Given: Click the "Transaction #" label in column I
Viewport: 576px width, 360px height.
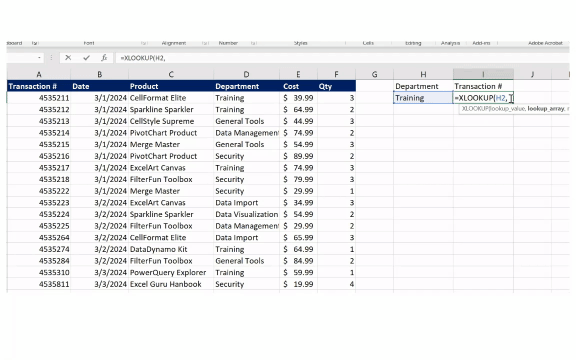Looking at the screenshot, I should coord(483,86).
